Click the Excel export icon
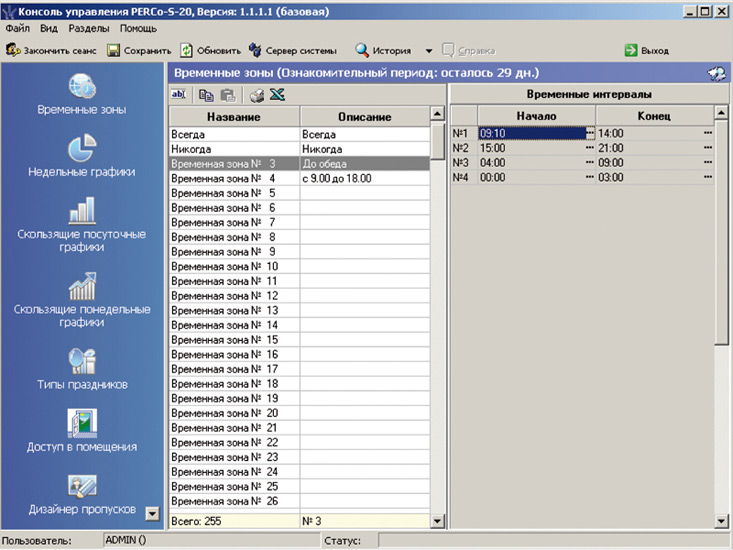This screenshot has height=550, width=733. point(277,95)
